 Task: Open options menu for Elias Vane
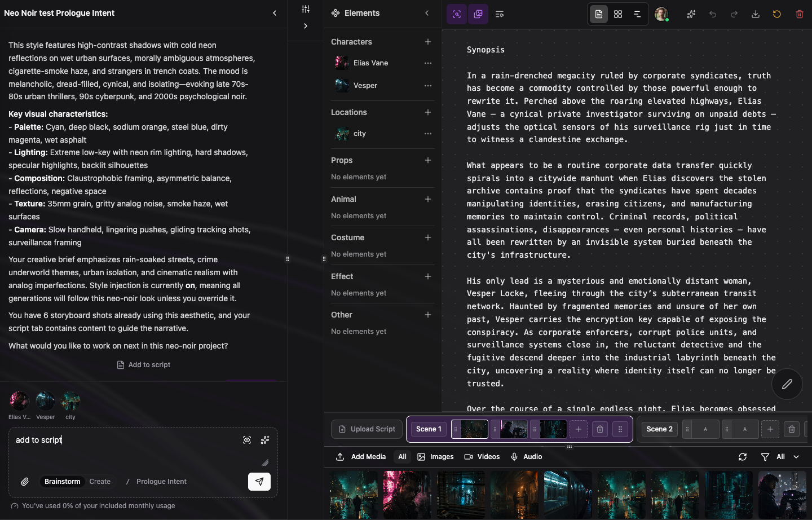428,63
